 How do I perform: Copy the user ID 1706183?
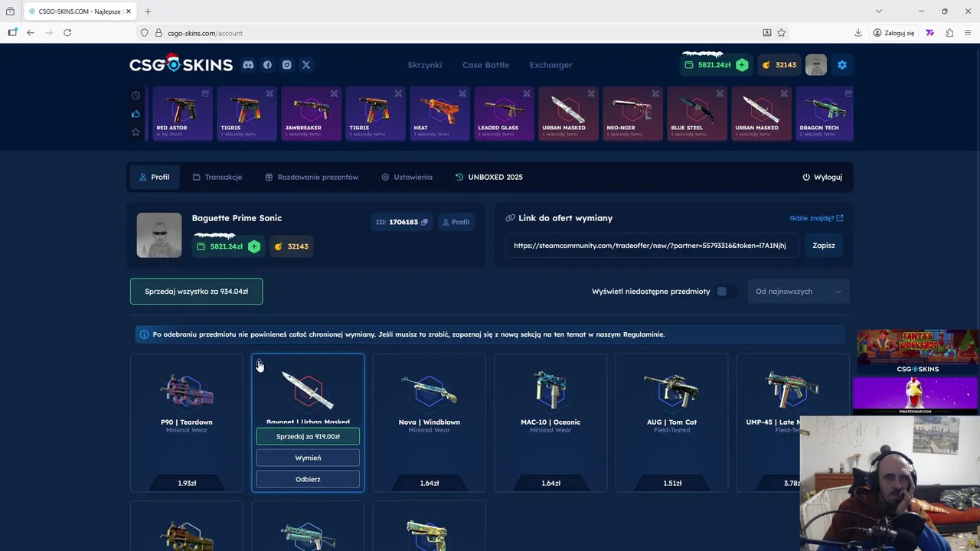[x=424, y=222]
